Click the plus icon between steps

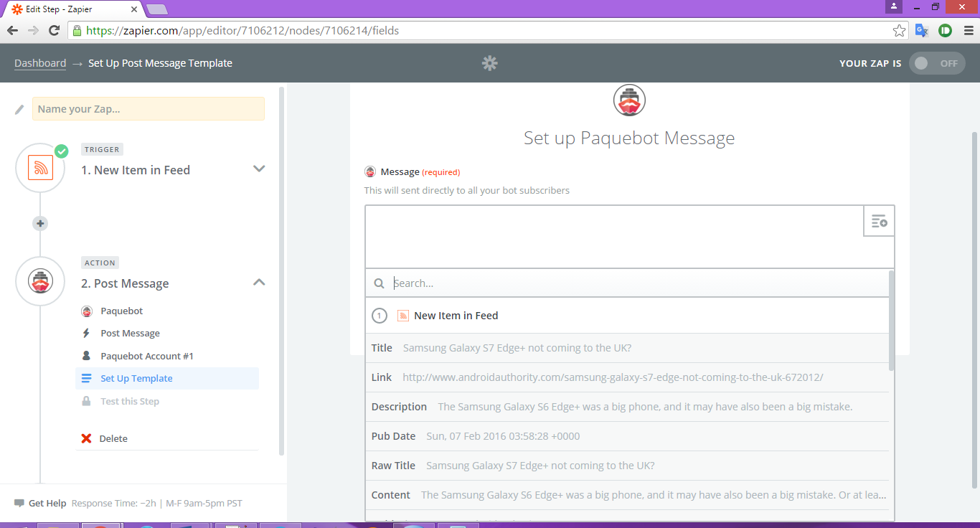pyautogui.click(x=40, y=224)
